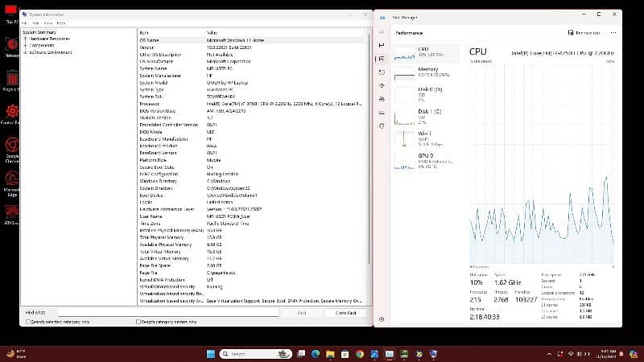
Task: Open Startup apps icon in Task Manager sidebar
Action: 382,84
